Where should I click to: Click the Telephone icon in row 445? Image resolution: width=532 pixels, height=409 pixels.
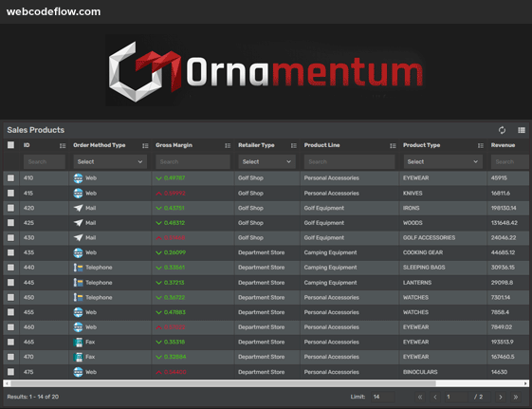click(79, 283)
